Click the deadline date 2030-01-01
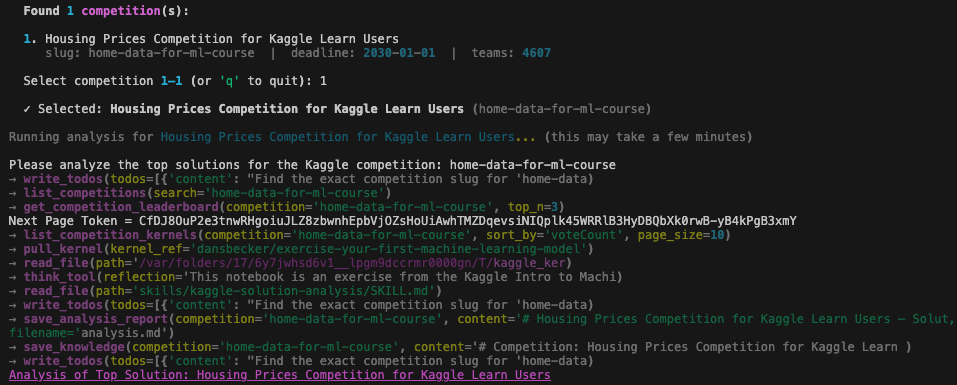This screenshot has height=385, width=957. click(x=399, y=53)
